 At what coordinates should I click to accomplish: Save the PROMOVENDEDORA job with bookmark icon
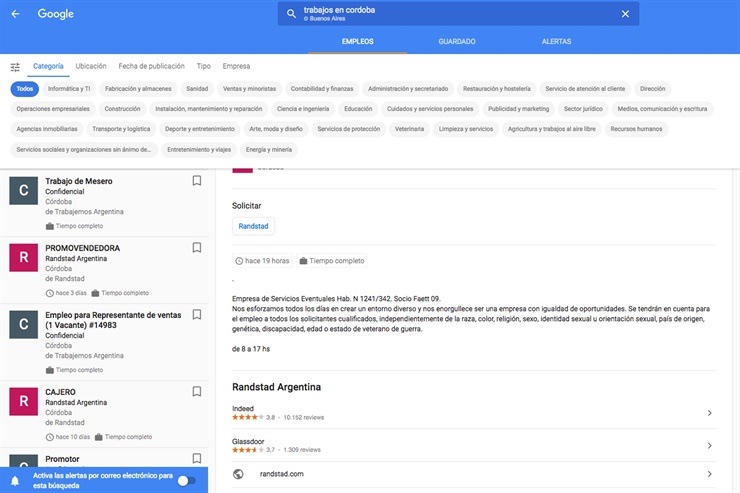click(x=197, y=247)
